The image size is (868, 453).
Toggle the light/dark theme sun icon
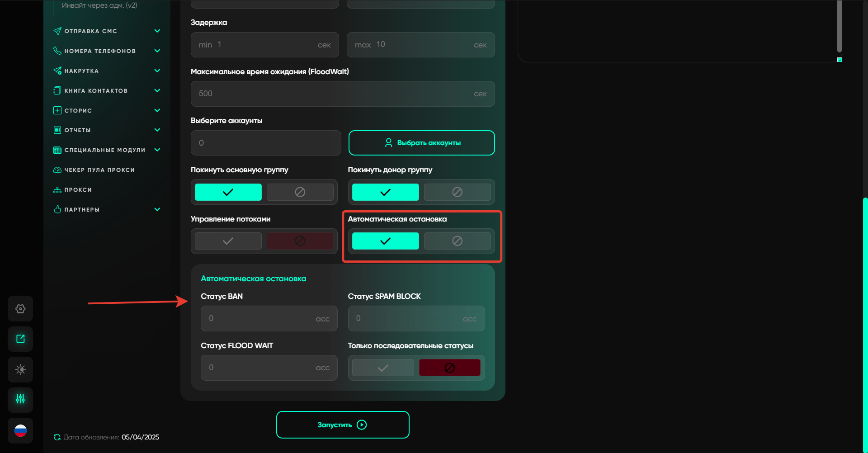(x=20, y=369)
